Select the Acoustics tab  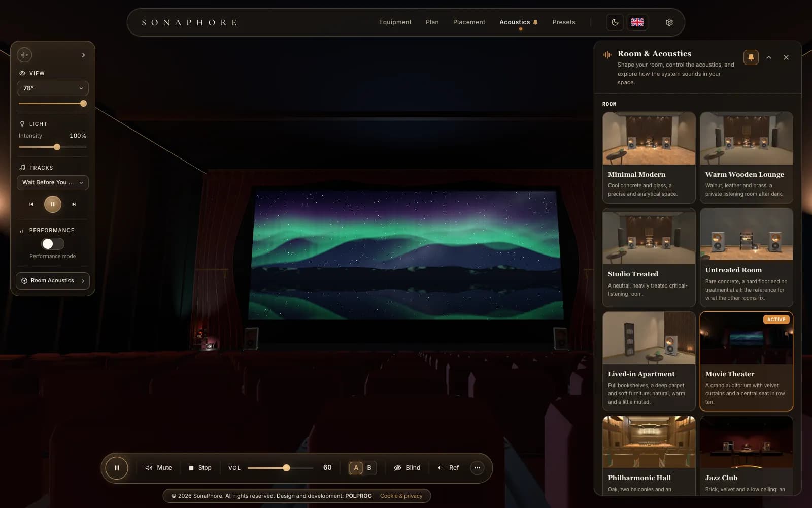click(x=518, y=22)
